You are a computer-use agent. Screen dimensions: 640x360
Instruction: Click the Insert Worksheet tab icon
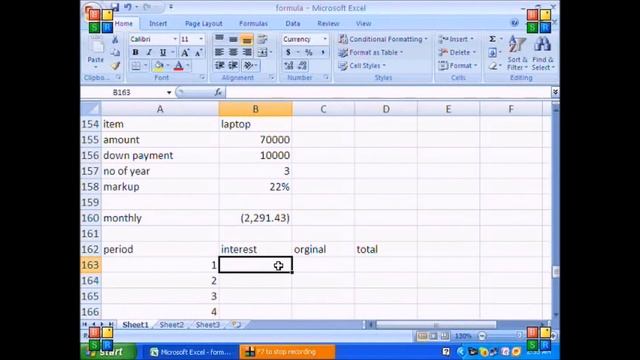pyautogui.click(x=236, y=325)
